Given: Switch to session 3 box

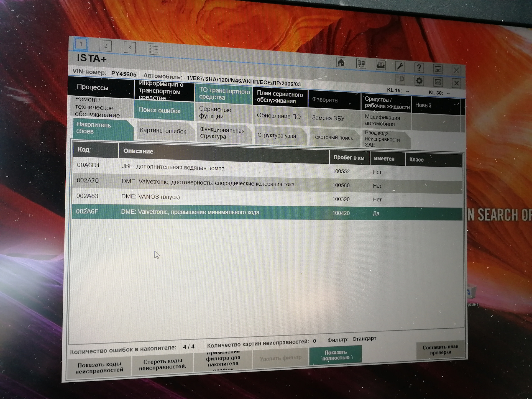Looking at the screenshot, I should click(129, 47).
